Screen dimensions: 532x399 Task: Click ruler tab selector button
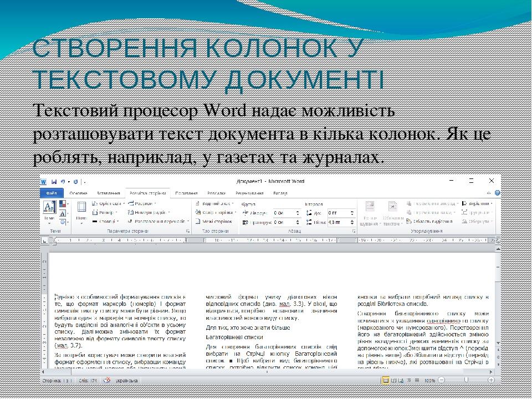44,241
